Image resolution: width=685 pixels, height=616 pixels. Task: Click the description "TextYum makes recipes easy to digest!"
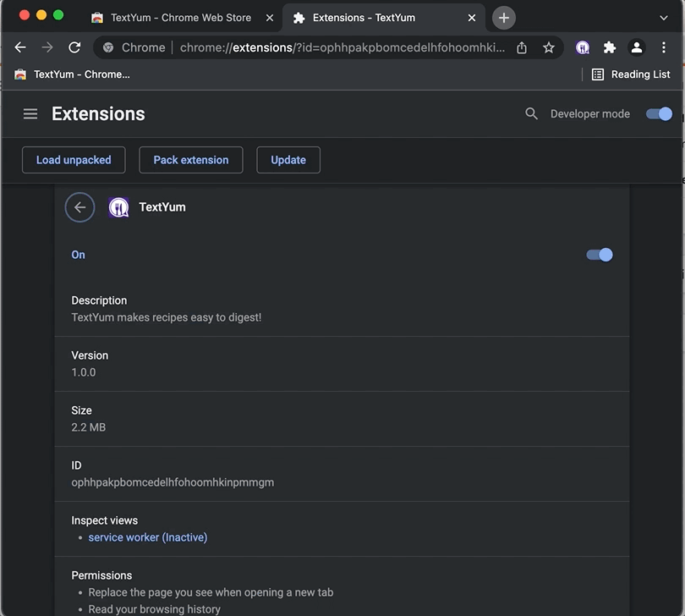(167, 317)
